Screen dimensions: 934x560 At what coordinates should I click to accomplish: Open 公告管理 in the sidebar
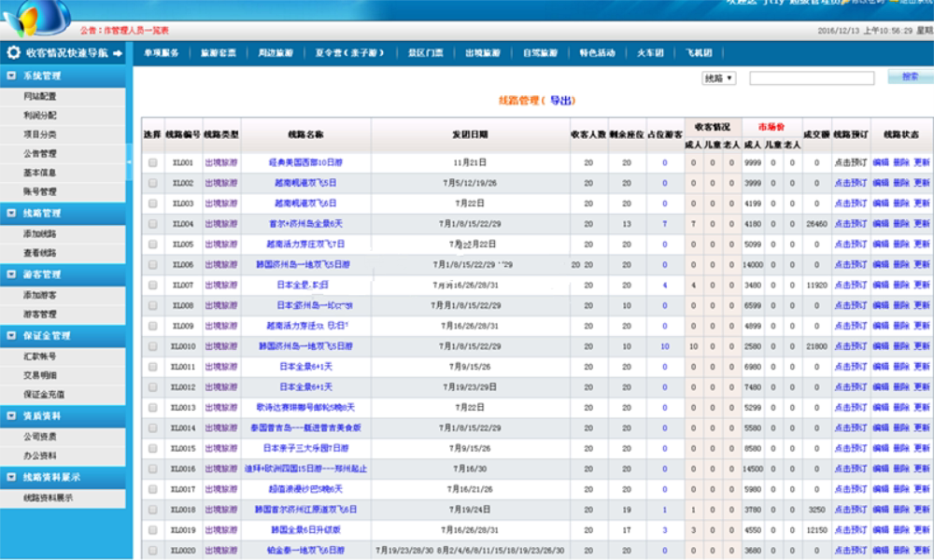click(40, 154)
